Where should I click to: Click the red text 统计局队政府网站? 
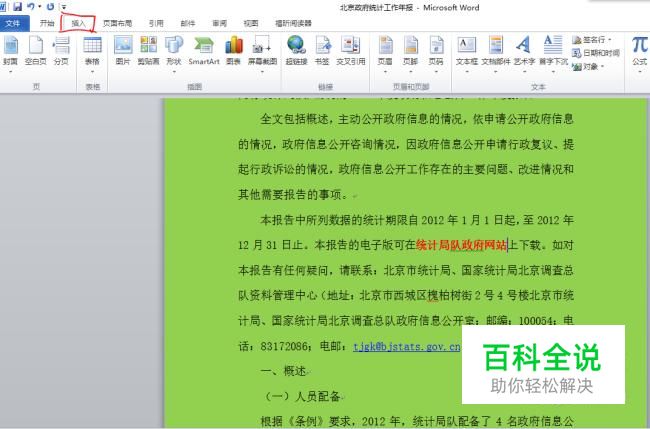pyautogui.click(x=461, y=245)
